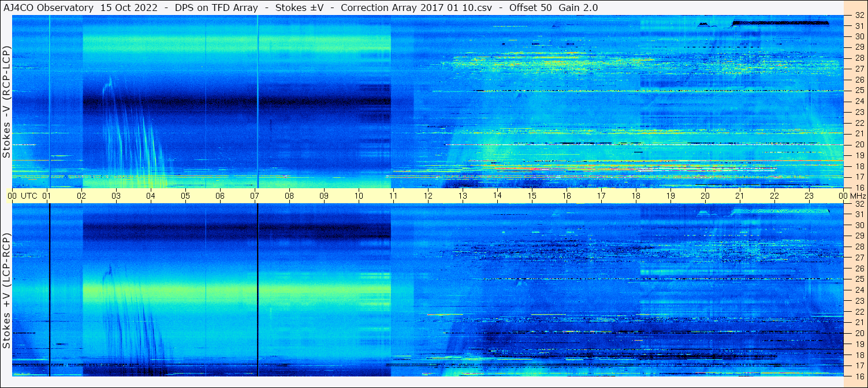Select the Offset 50 value

pos(531,8)
